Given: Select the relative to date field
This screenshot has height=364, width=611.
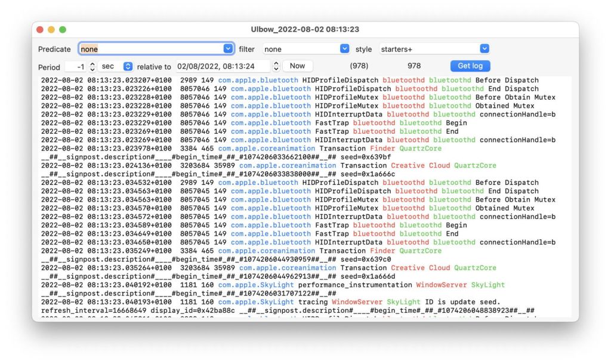Looking at the screenshot, I should [222, 66].
